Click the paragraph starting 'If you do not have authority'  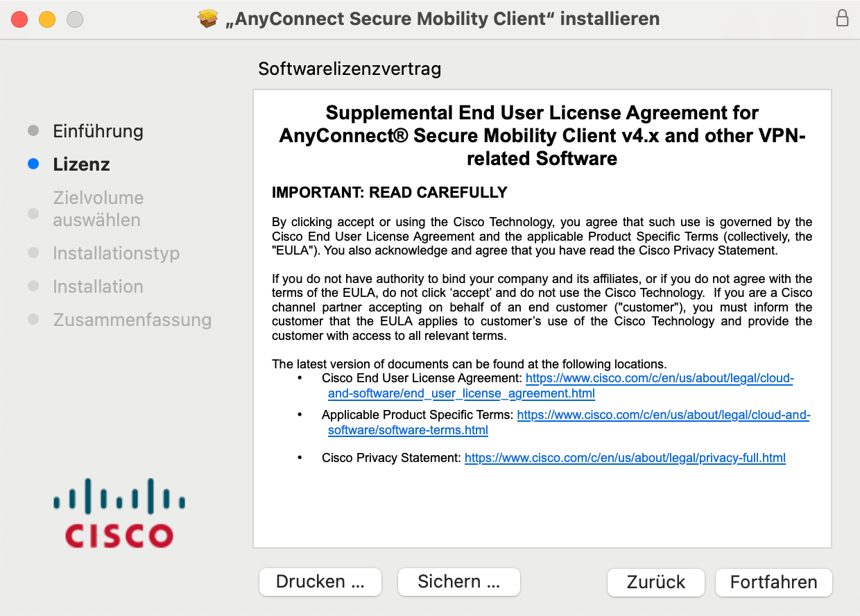coord(542,307)
